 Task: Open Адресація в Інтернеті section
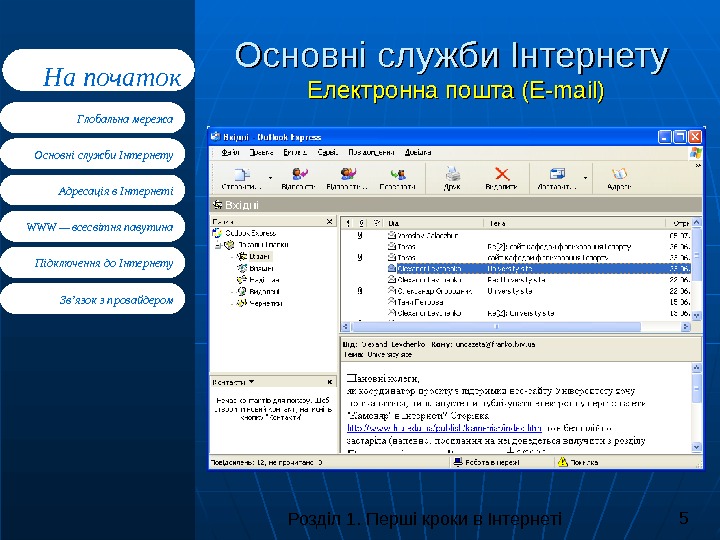coord(93,190)
